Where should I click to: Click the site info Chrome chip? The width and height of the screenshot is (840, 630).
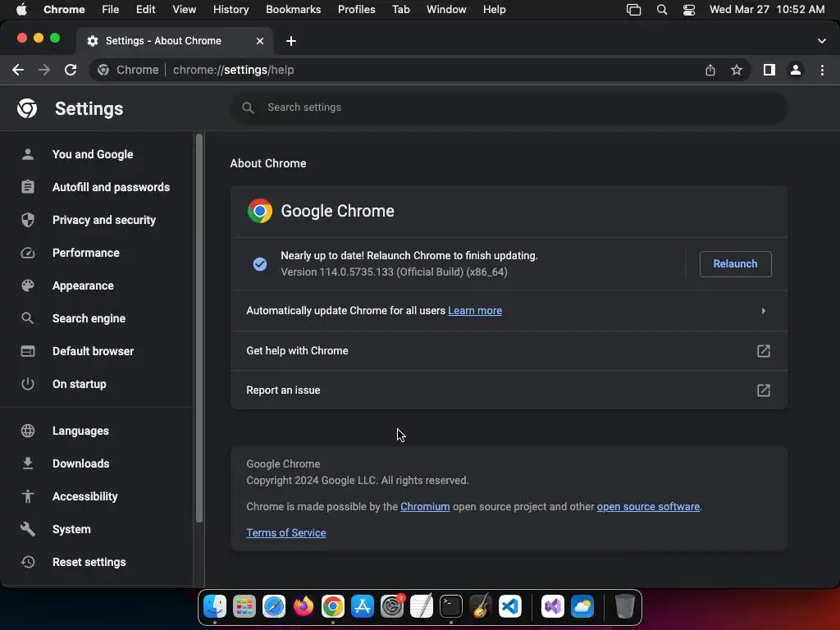coord(129,70)
